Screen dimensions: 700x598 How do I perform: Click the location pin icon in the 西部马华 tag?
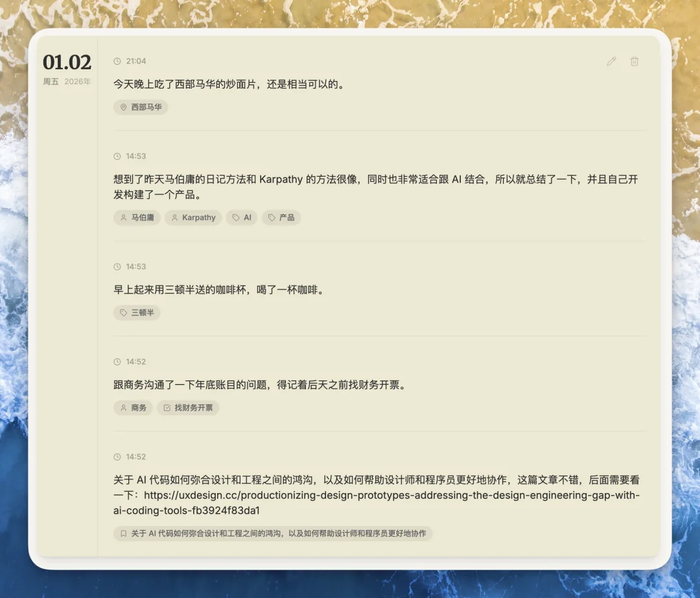click(123, 107)
